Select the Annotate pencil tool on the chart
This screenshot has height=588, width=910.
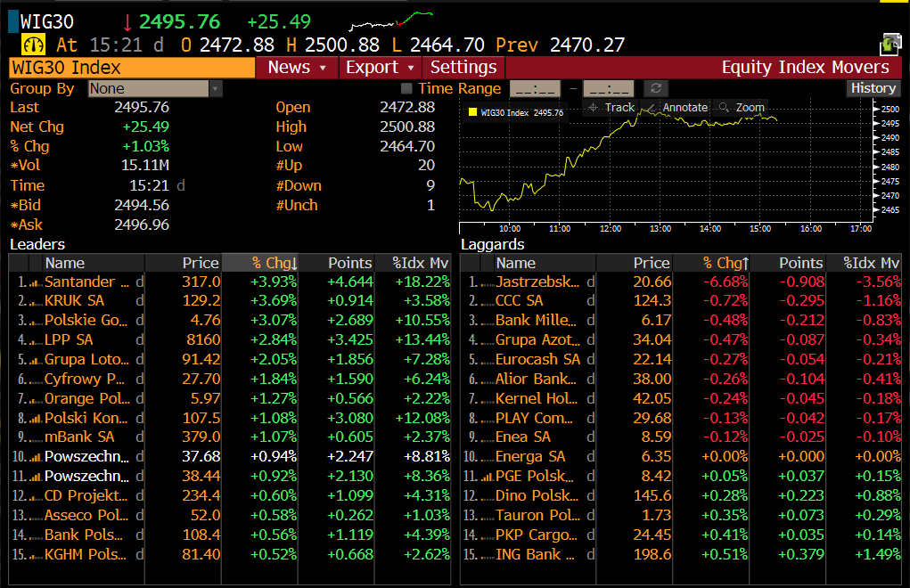click(676, 107)
